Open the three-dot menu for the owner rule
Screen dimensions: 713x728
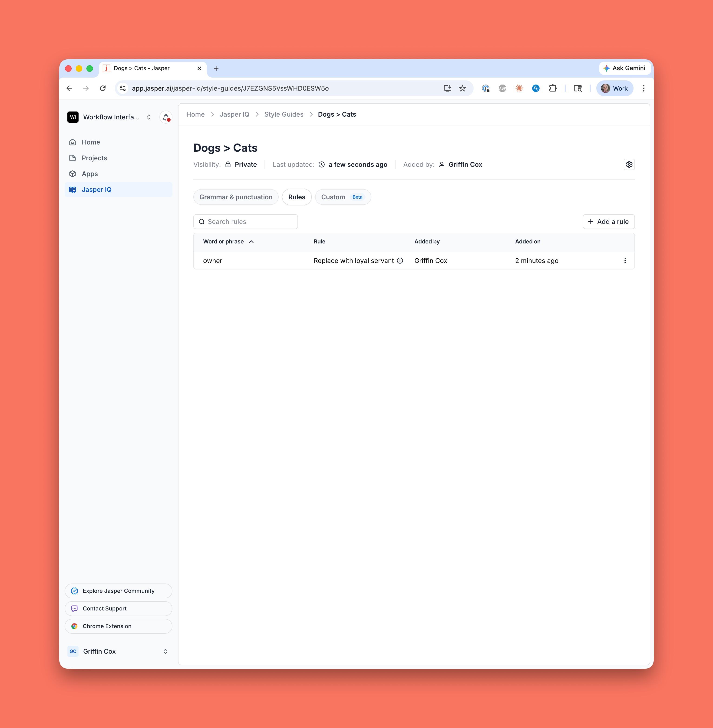[x=625, y=261]
